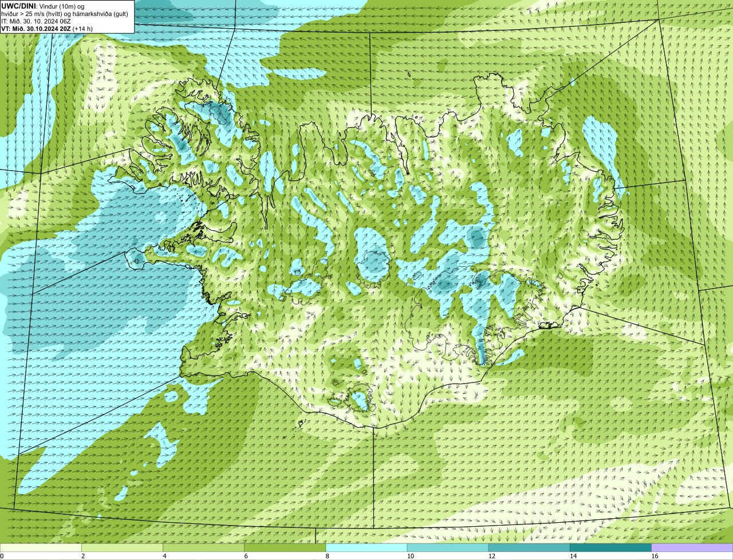This screenshot has height=560, width=733.
Task: Click the '0' label on the color scale
Action: pos(2,556)
